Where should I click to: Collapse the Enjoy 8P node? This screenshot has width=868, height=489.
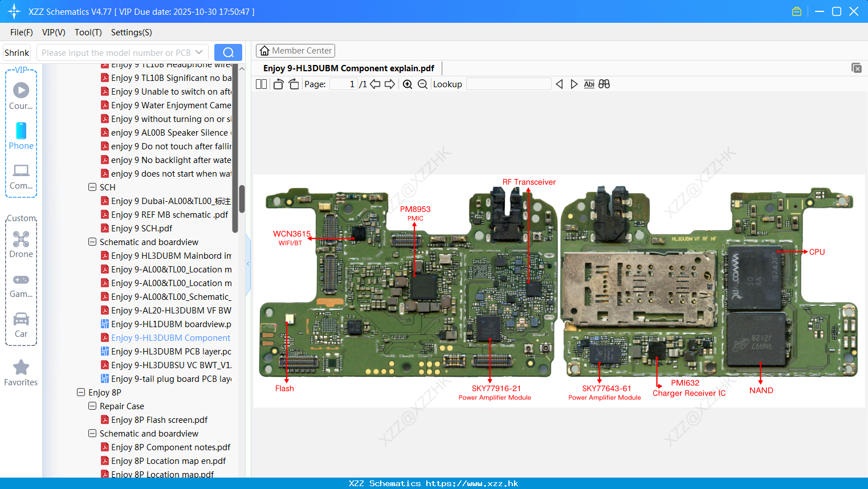pos(81,392)
